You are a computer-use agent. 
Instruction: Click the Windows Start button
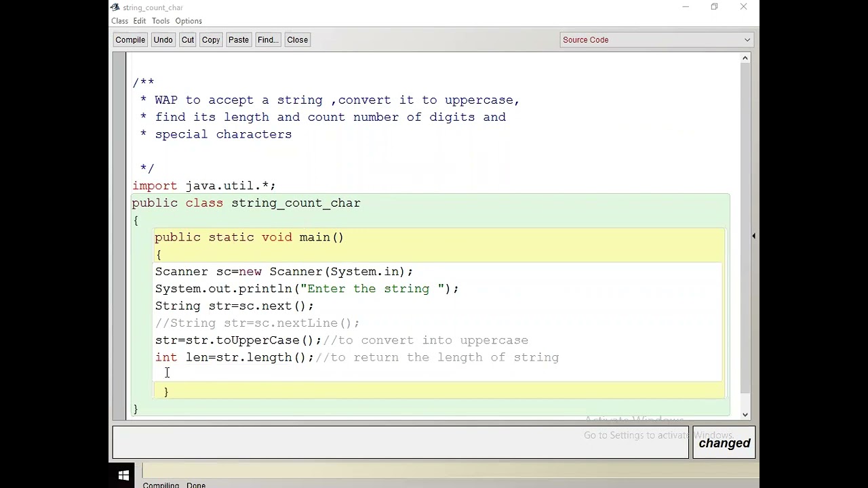pyautogui.click(x=123, y=476)
